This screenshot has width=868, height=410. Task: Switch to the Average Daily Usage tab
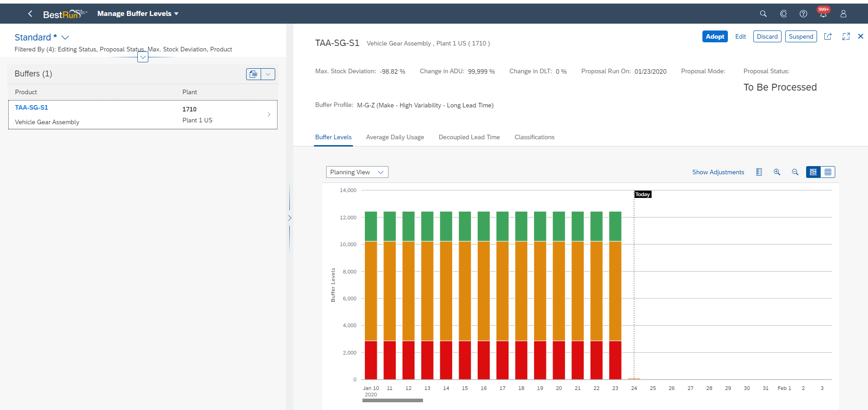(395, 137)
